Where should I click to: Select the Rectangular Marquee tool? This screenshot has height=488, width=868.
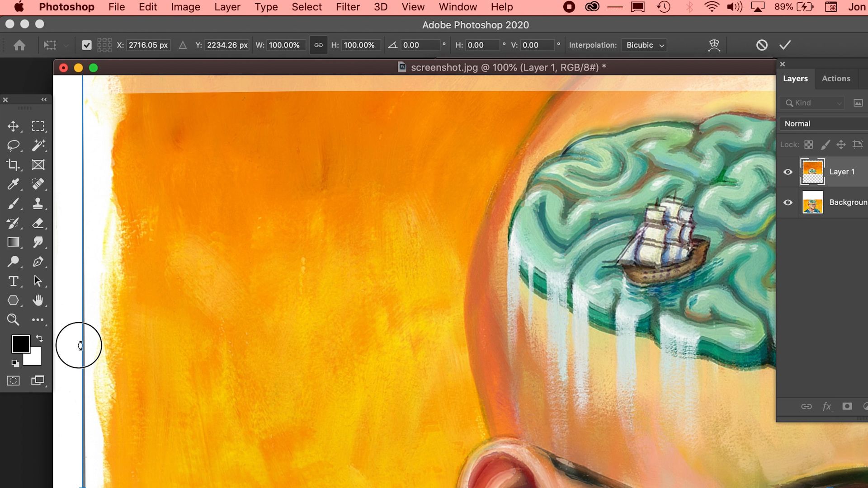(x=38, y=126)
